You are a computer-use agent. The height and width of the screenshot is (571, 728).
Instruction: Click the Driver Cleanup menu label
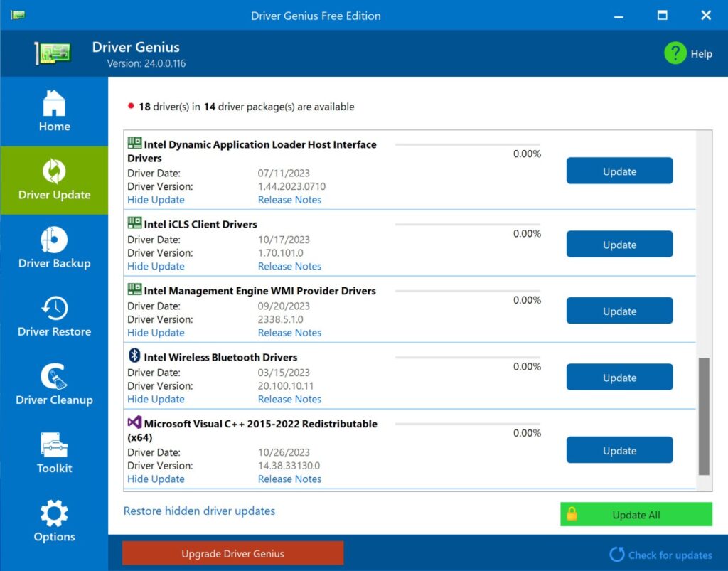pos(54,400)
